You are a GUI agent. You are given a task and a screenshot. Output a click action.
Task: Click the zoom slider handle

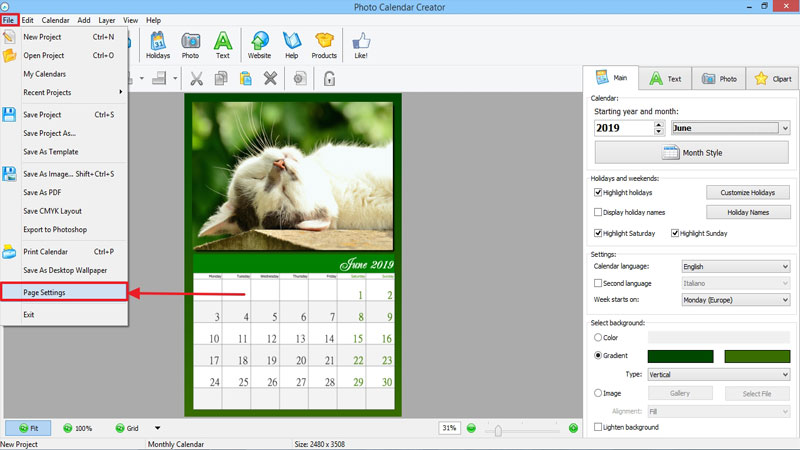pyautogui.click(x=498, y=431)
